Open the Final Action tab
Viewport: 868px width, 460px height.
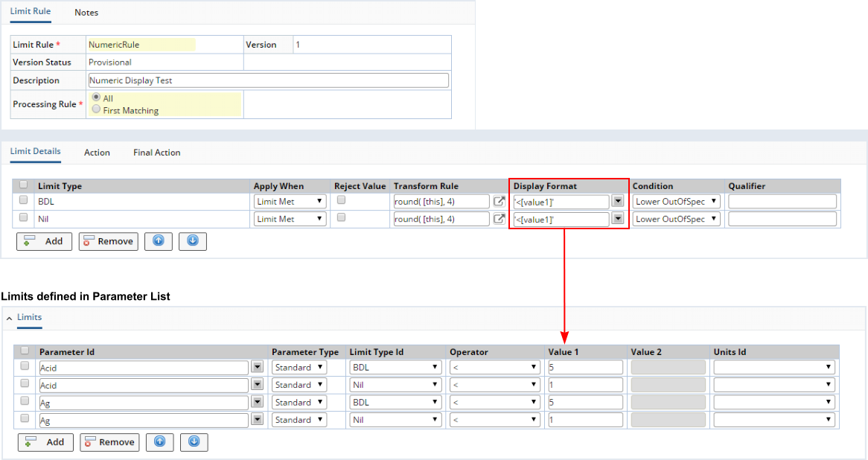pos(156,153)
